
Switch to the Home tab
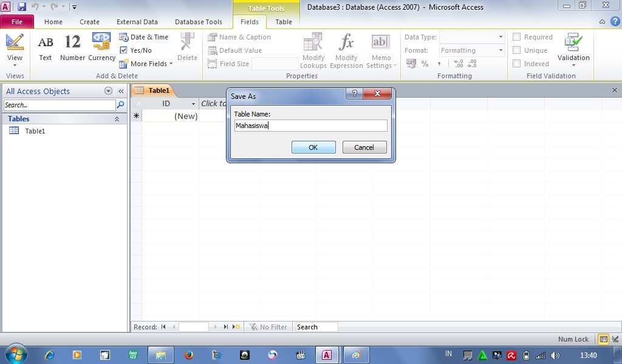53,22
